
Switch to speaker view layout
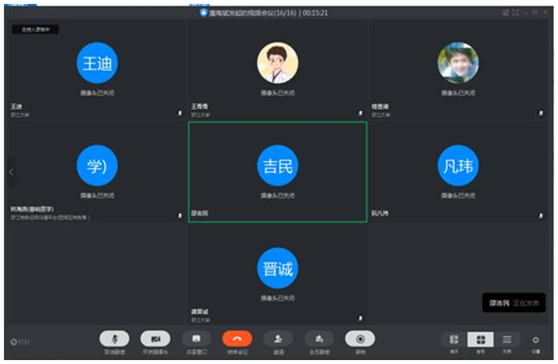[454, 340]
